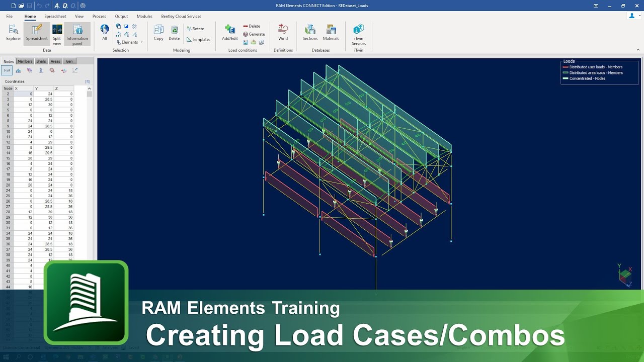This screenshot has width=644, height=362.
Task: Click the node supports icon
Action: tap(19, 70)
